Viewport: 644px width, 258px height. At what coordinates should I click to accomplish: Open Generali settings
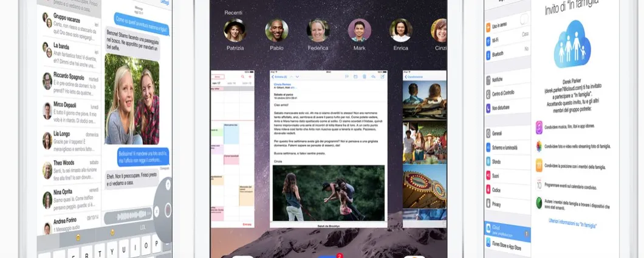click(508, 134)
